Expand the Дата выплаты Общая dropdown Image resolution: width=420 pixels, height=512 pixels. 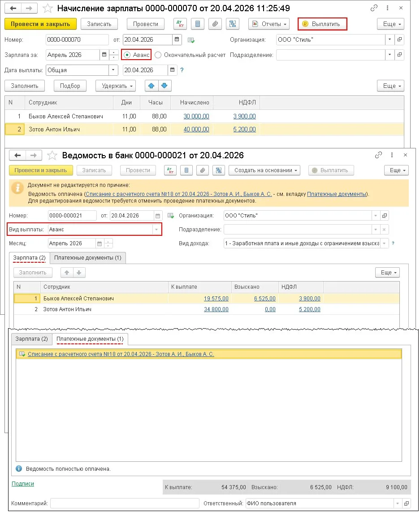(x=113, y=70)
